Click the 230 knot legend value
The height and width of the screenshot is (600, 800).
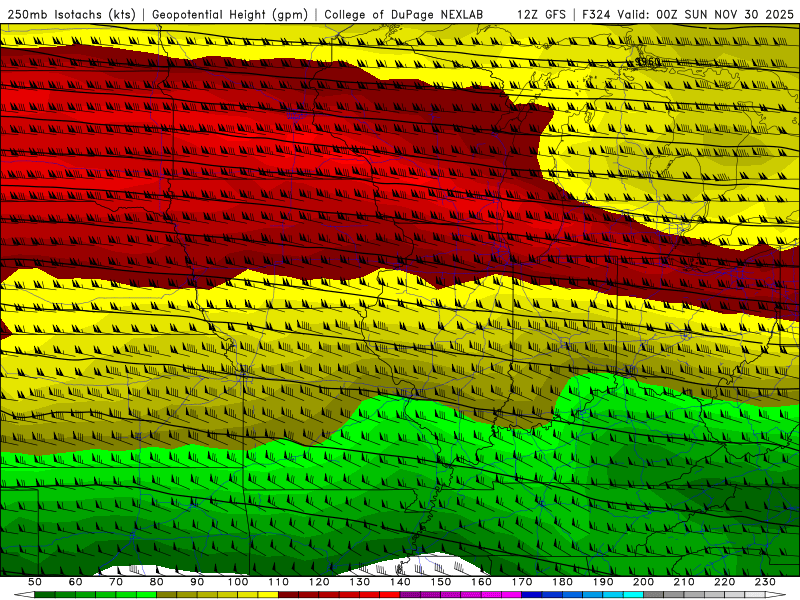tap(765, 582)
